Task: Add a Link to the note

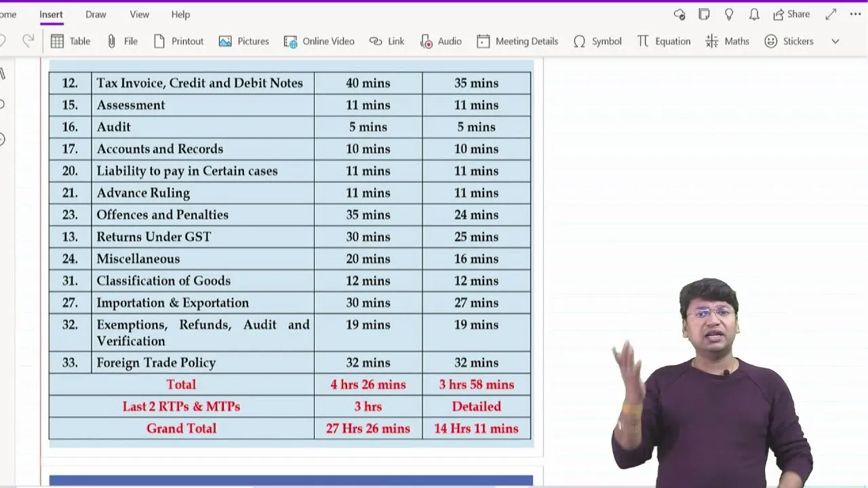Action: (387, 41)
